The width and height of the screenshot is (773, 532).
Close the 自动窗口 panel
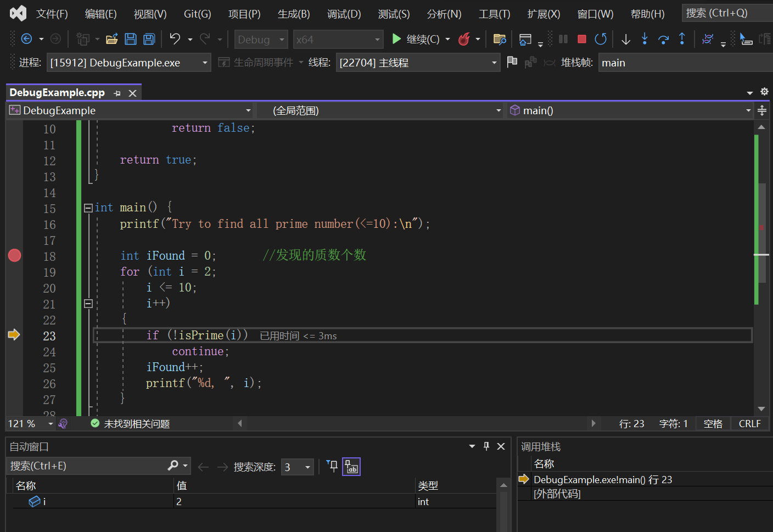click(x=501, y=446)
